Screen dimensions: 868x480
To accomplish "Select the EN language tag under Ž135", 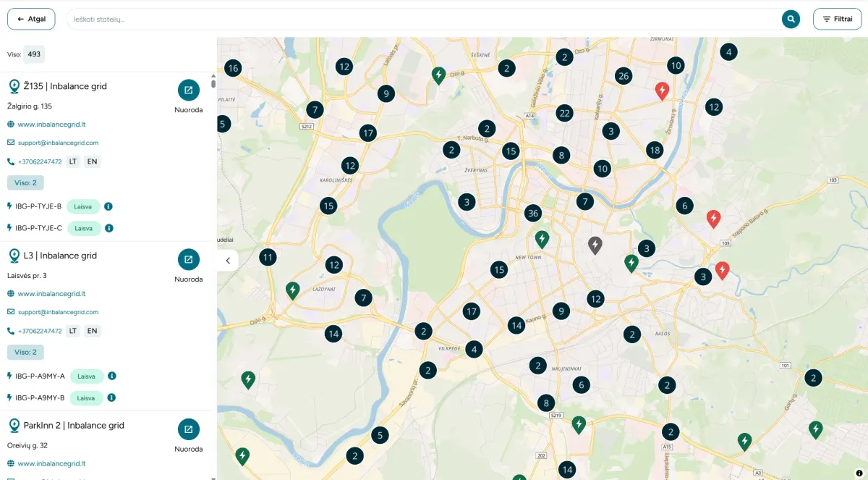I will [x=92, y=161].
